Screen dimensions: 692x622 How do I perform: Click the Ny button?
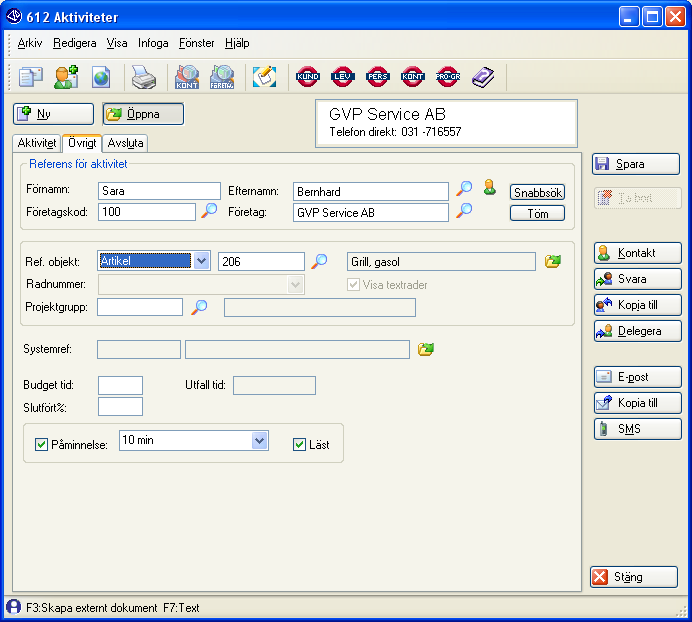click(x=53, y=114)
